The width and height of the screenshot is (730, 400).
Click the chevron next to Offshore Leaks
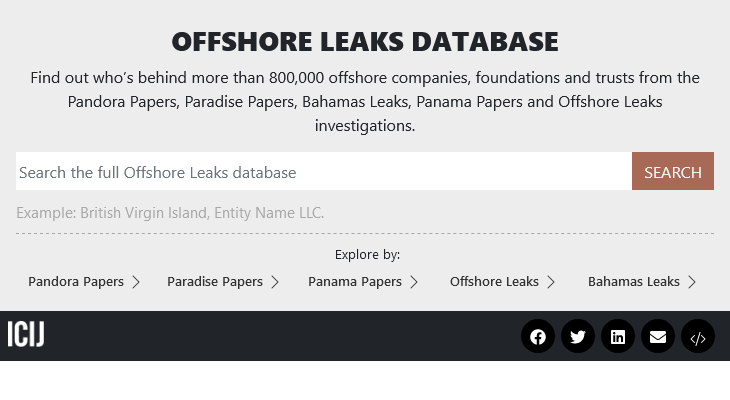coord(551,282)
